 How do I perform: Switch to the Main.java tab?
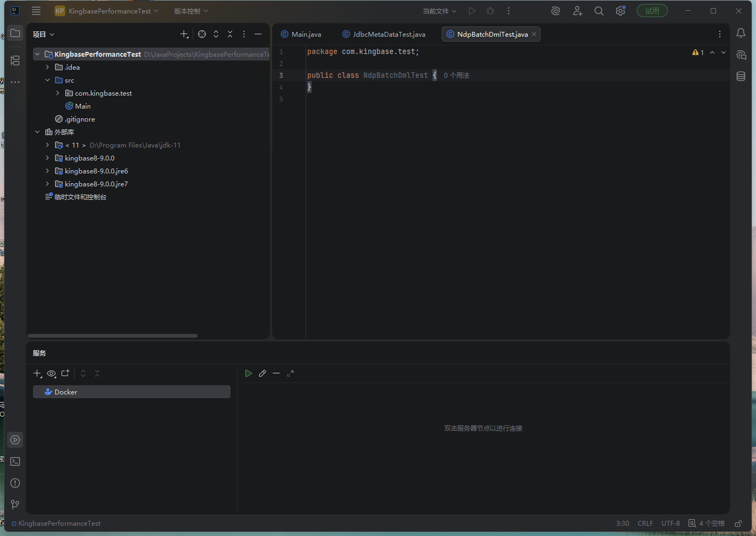click(306, 34)
